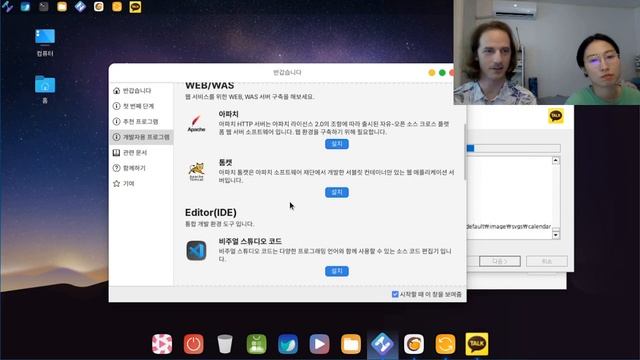Screen dimensions: 640x360
Task: Install 비주얼 스튜디오 코드 with its 설치 button
Action: [x=337, y=271]
